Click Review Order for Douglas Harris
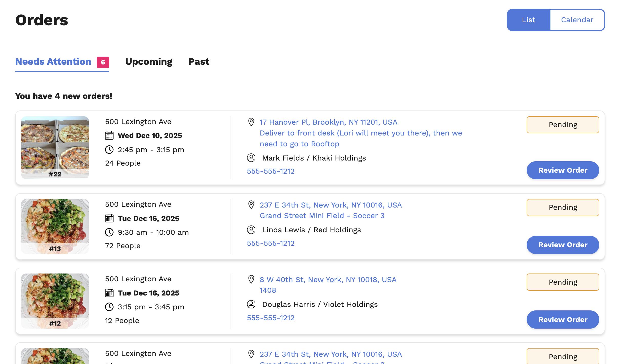This screenshot has height=364, width=617. pyautogui.click(x=563, y=320)
